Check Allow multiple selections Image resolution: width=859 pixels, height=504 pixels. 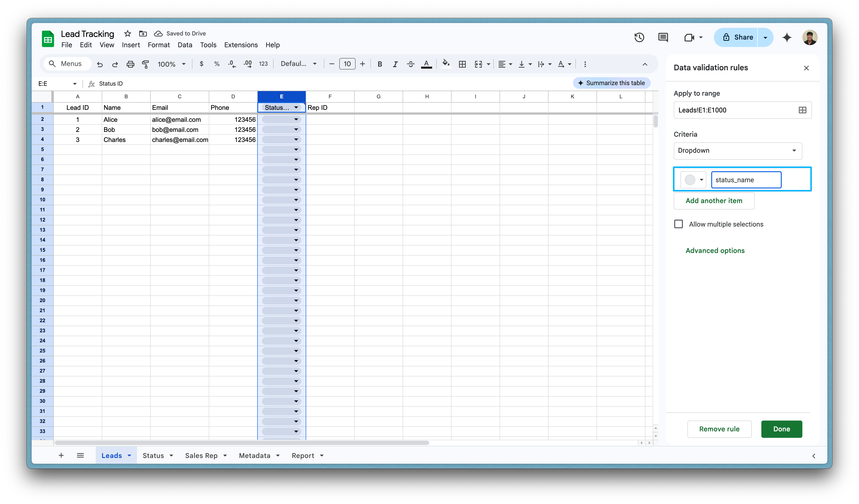coord(678,224)
